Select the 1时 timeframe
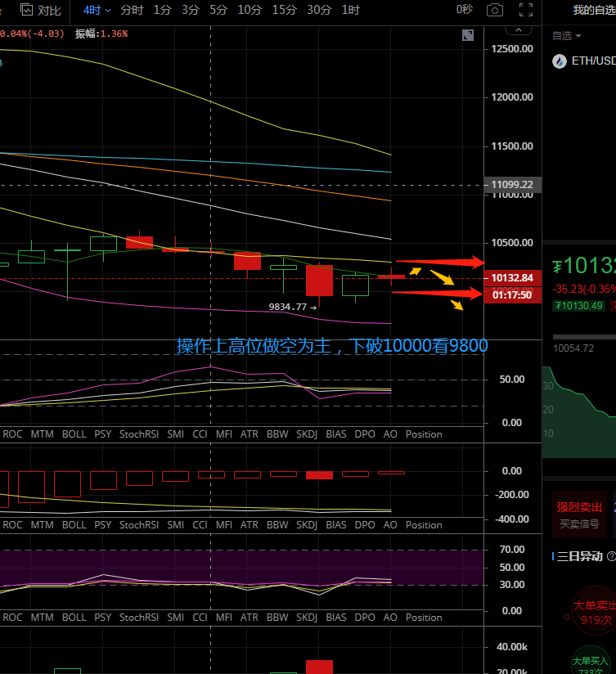Viewport: 616px width, 674px height. pos(350,10)
